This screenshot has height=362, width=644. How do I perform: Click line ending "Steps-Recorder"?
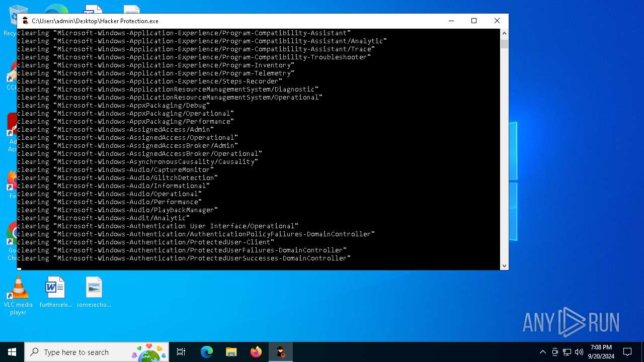coord(149,81)
